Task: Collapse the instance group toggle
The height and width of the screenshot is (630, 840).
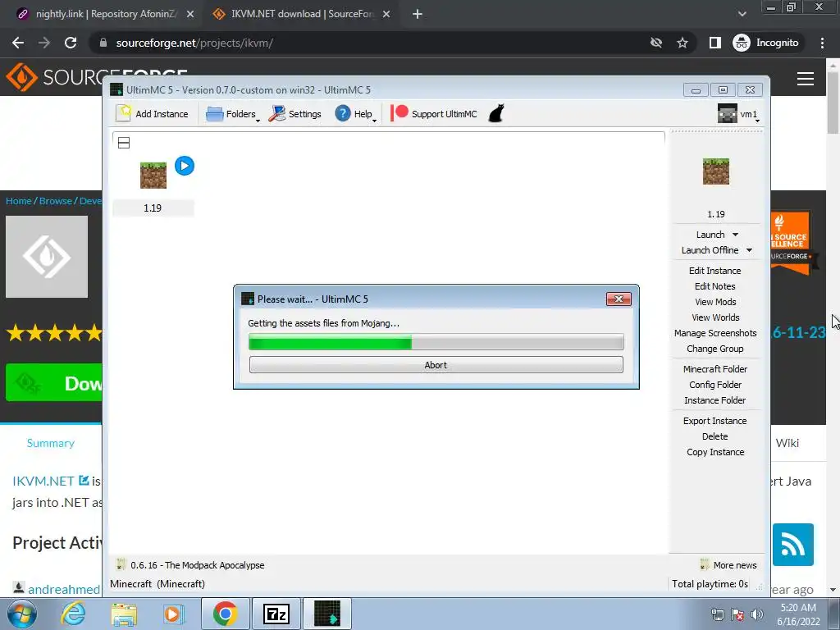Action: coord(124,143)
